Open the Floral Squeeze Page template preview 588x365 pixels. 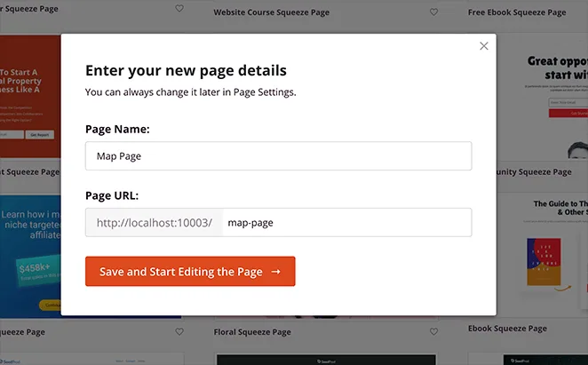coord(326,359)
